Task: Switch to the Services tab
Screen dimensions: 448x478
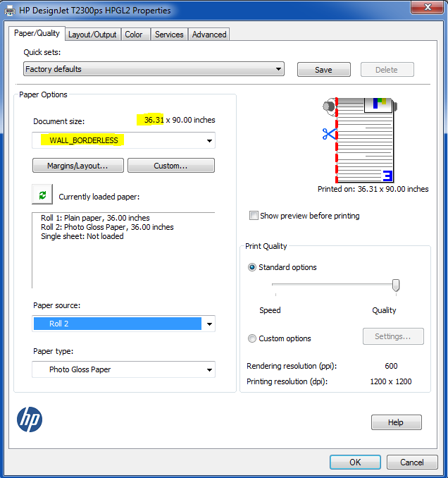Action: 169,35
